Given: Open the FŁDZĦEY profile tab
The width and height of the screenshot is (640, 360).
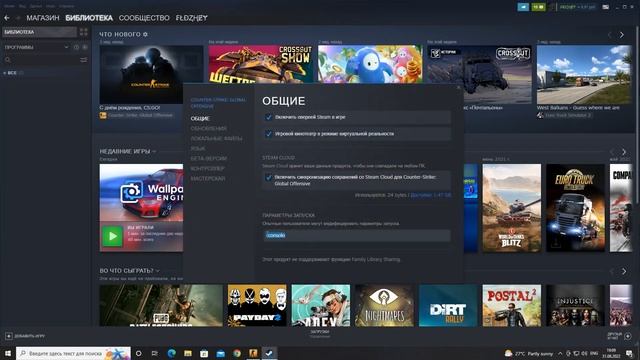Looking at the screenshot, I should [191, 18].
